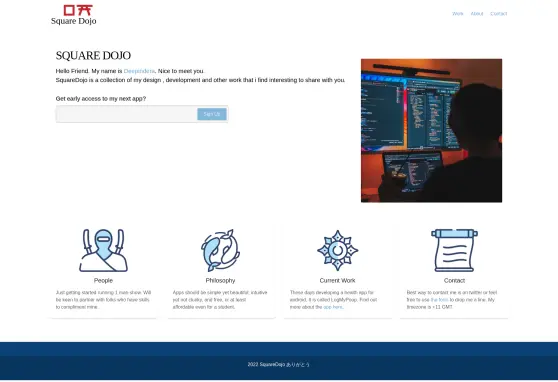Click the red torii gate logo icon
The width and height of the screenshot is (558, 382).
[78, 10]
